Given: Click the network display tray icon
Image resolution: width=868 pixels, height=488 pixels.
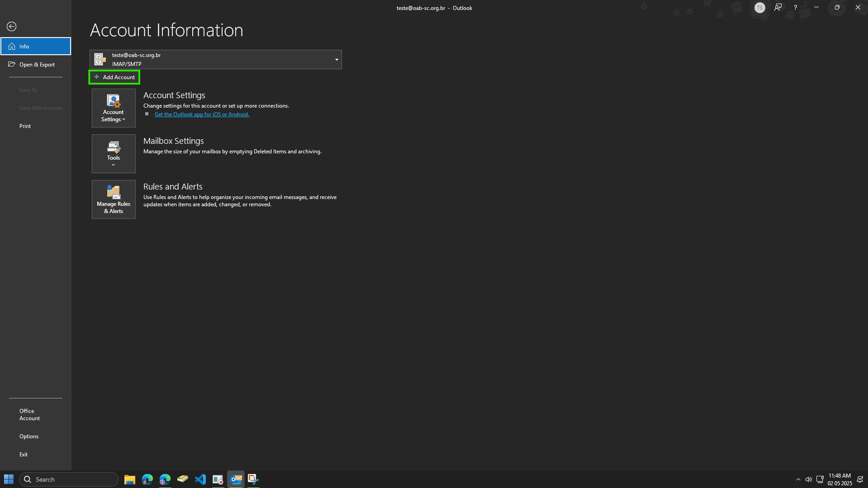Looking at the screenshot, I should [x=820, y=479].
